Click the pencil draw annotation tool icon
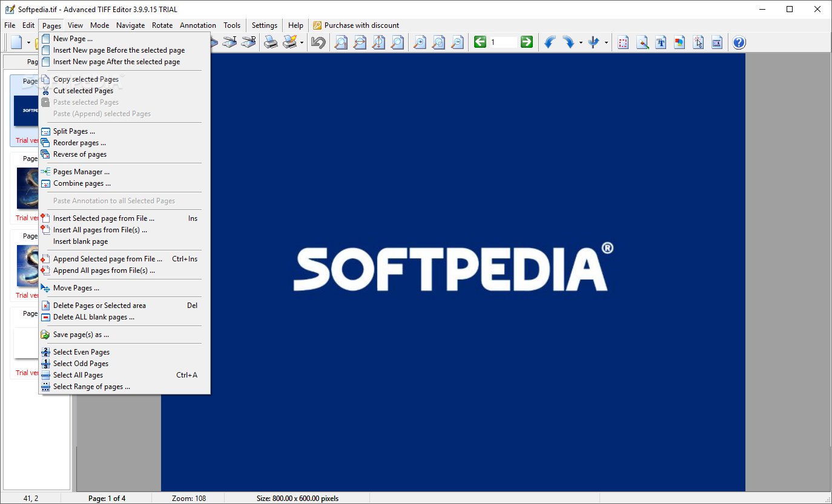Screen dimensions: 832x504 tap(642, 42)
